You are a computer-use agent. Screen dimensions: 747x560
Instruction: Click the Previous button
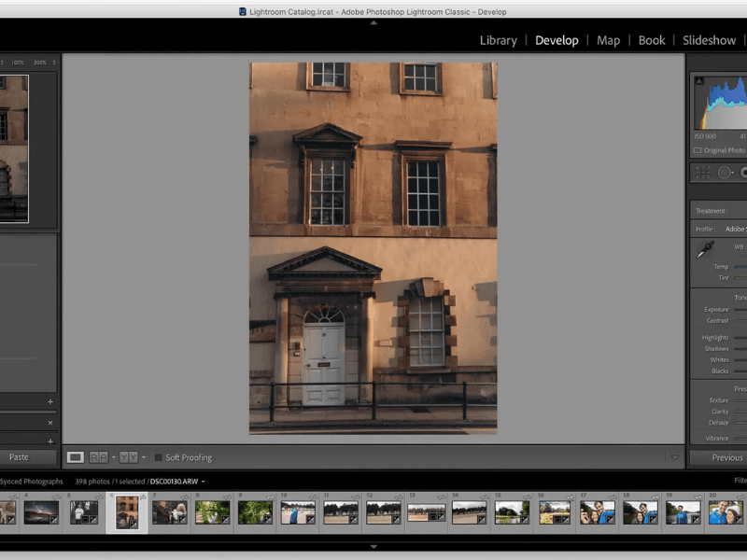718,457
